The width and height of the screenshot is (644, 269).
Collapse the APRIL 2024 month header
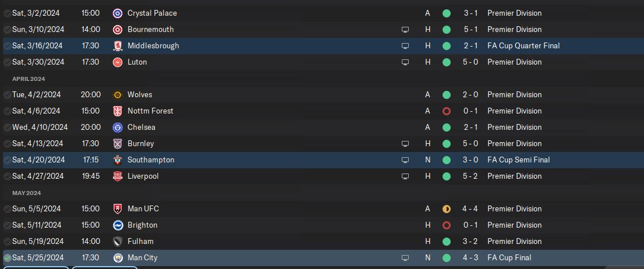(x=29, y=79)
